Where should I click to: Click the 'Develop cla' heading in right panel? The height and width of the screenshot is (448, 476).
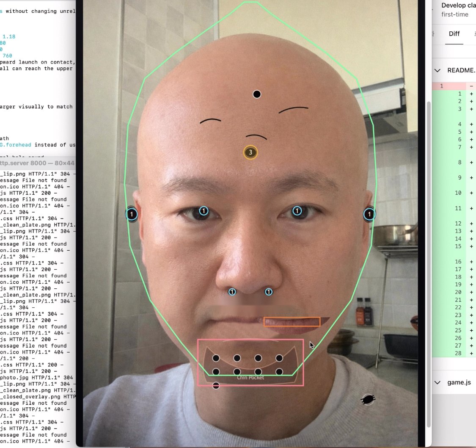pyautogui.click(x=458, y=5)
